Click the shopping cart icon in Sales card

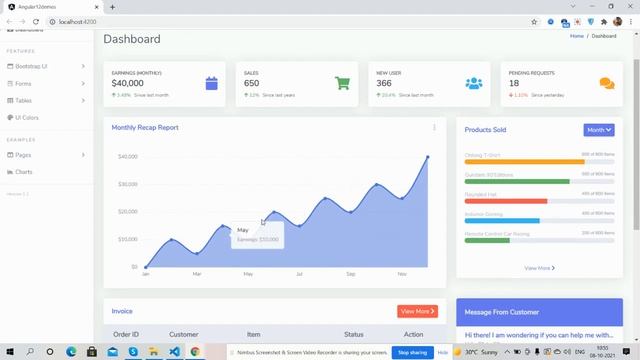[342, 83]
